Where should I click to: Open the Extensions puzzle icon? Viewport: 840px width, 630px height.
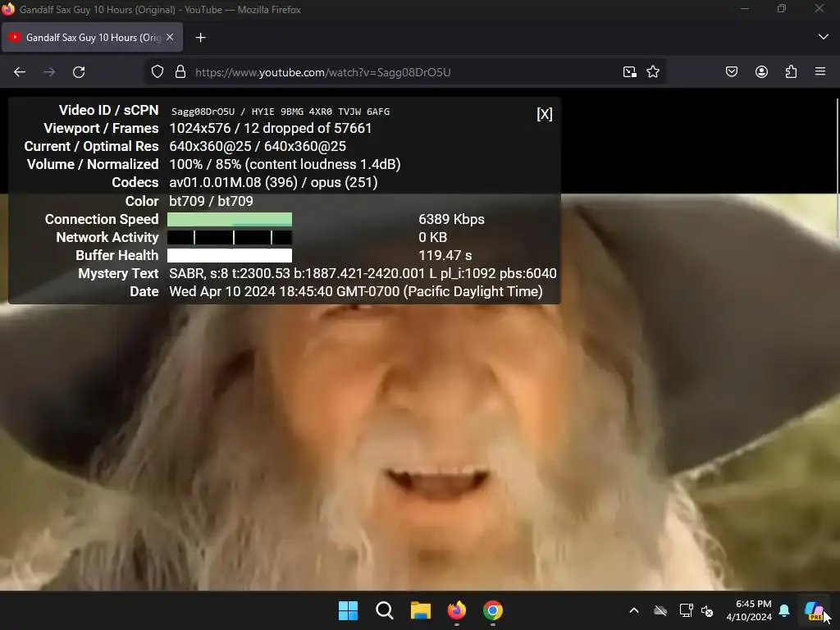coord(791,72)
